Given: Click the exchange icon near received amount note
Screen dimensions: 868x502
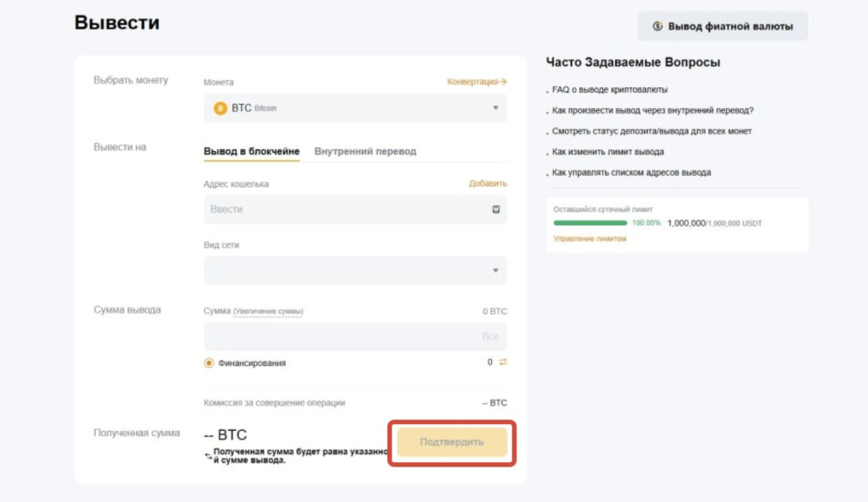Looking at the screenshot, I should pos(208,456).
